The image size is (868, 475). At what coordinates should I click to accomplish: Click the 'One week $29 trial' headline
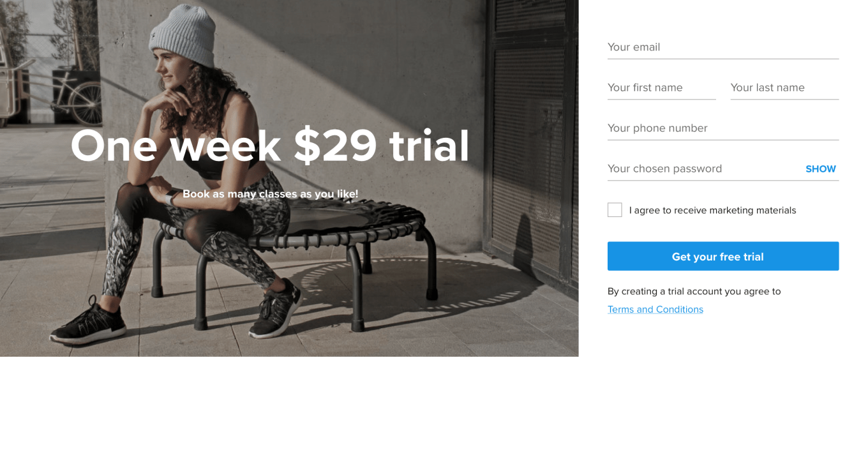[x=270, y=146]
